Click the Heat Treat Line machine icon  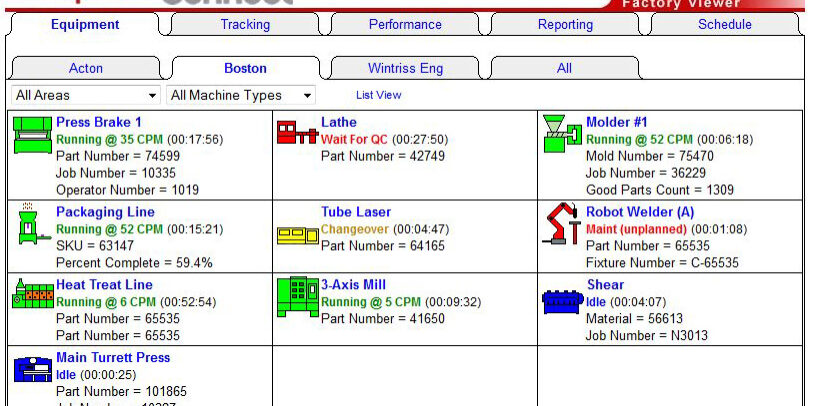(x=32, y=295)
